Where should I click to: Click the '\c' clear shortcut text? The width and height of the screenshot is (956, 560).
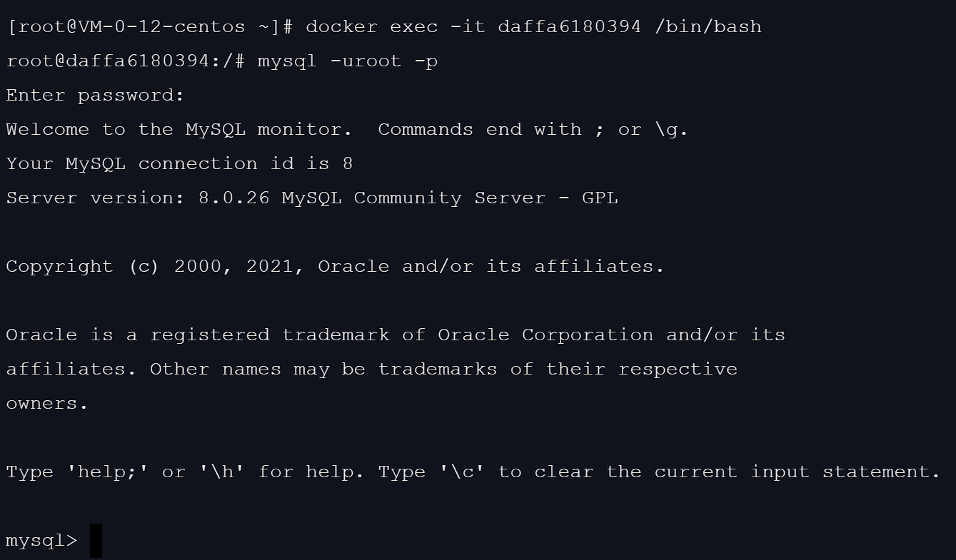[x=461, y=472]
